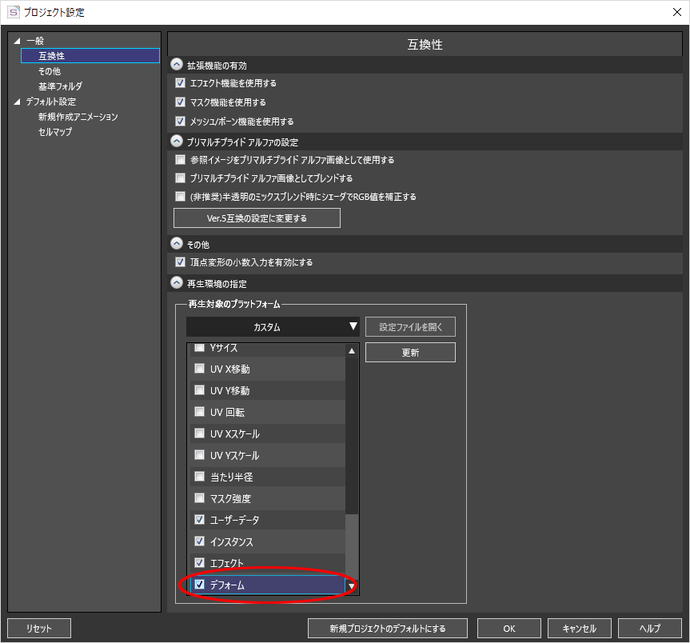Click the リセット button
The width and height of the screenshot is (690, 643).
point(39,628)
